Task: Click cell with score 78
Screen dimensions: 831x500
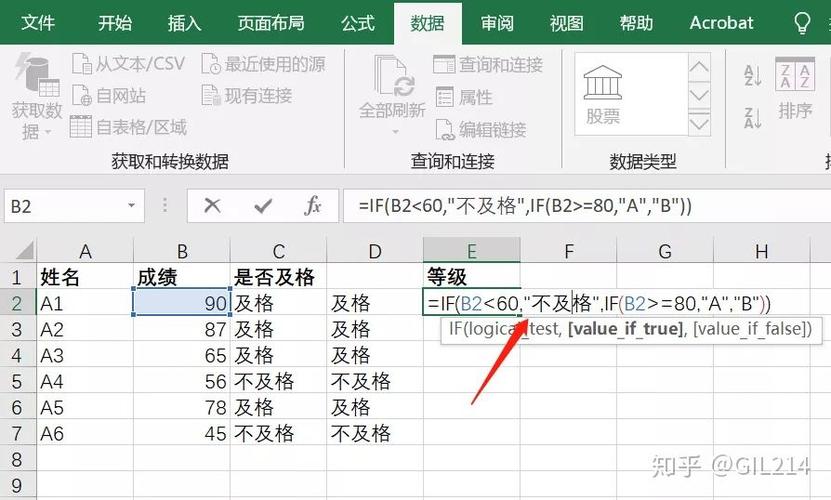Action: (182, 407)
